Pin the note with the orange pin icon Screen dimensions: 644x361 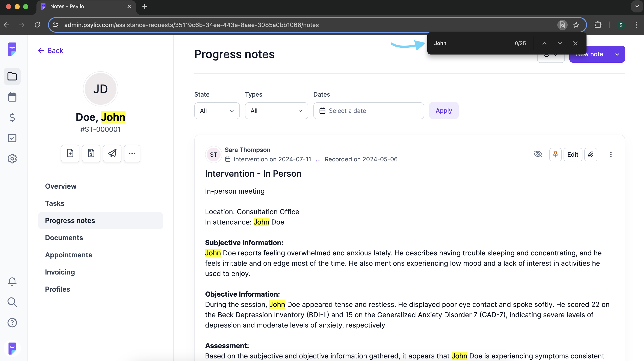click(555, 154)
